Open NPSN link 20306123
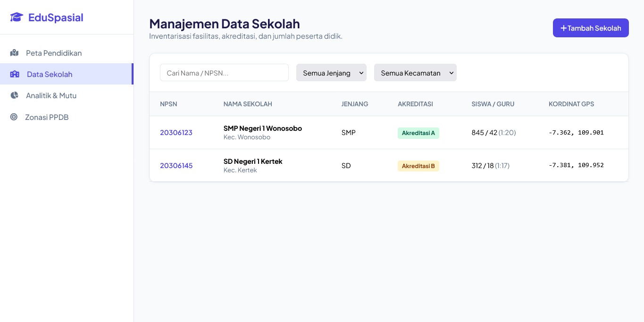 coord(176,133)
